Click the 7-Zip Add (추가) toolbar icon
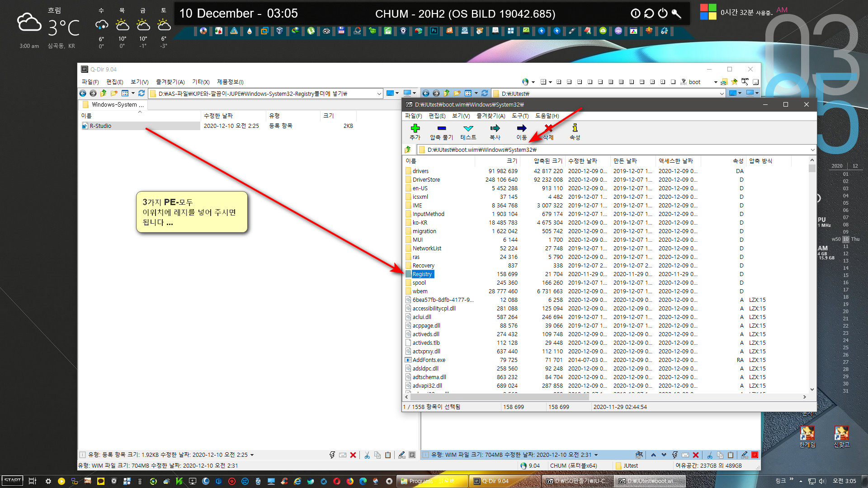Viewport: 868px width, 488px height. tap(415, 128)
